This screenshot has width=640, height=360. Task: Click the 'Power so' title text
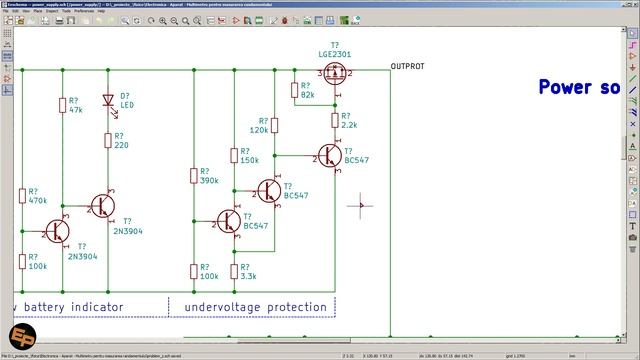[x=580, y=87]
